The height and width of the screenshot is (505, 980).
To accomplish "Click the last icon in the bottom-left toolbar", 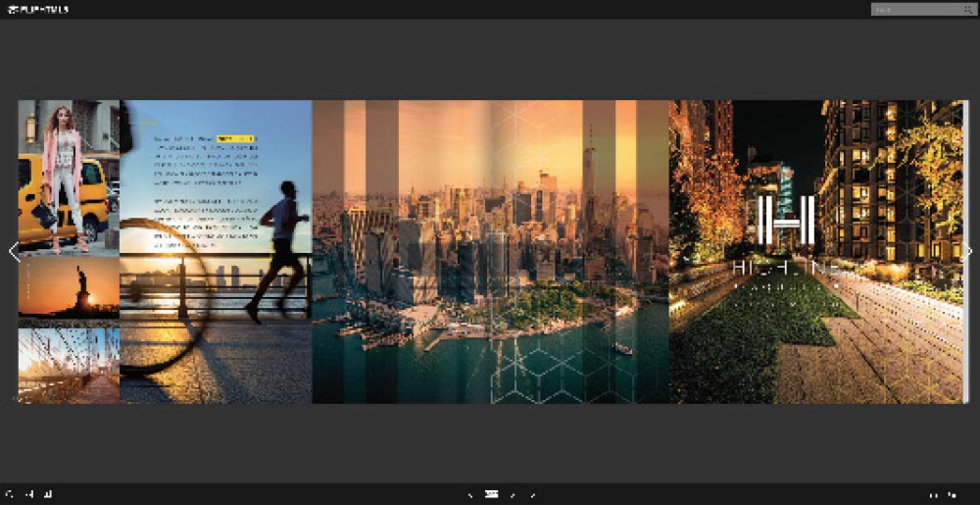I will 49,495.
